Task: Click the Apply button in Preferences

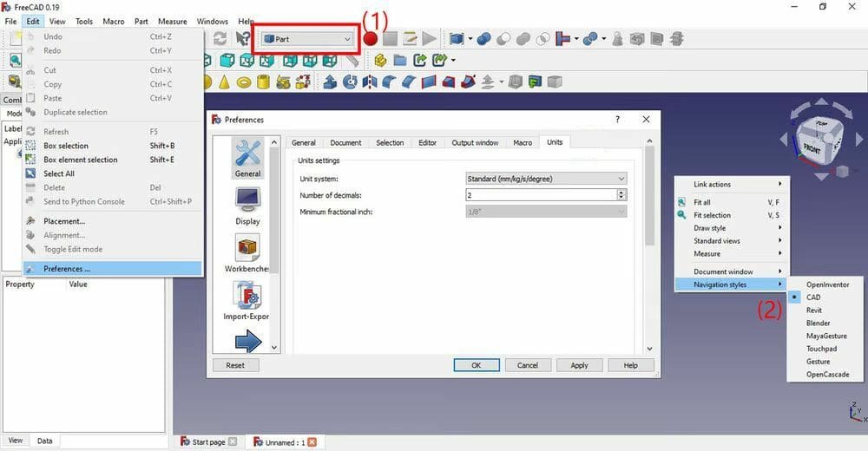Action: [x=579, y=365]
